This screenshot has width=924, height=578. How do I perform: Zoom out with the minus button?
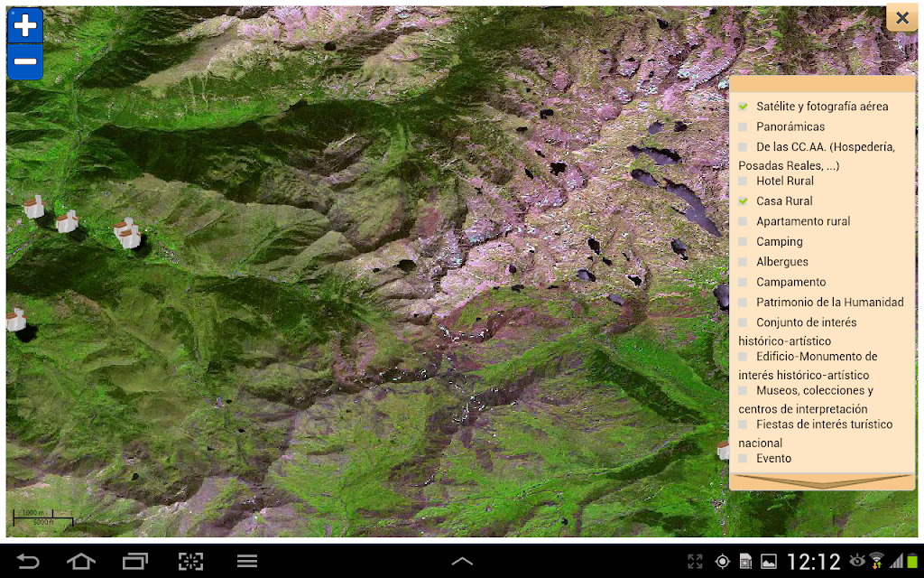25,61
